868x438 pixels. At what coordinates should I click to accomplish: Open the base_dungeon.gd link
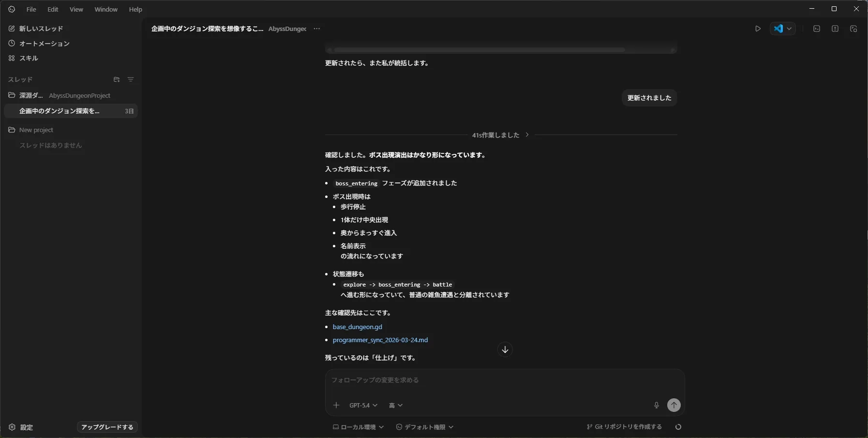357,327
